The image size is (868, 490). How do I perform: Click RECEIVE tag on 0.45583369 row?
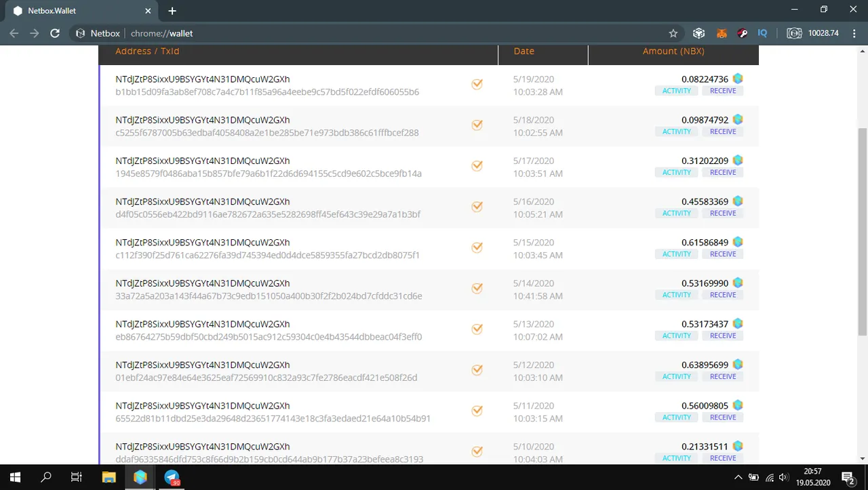723,213
